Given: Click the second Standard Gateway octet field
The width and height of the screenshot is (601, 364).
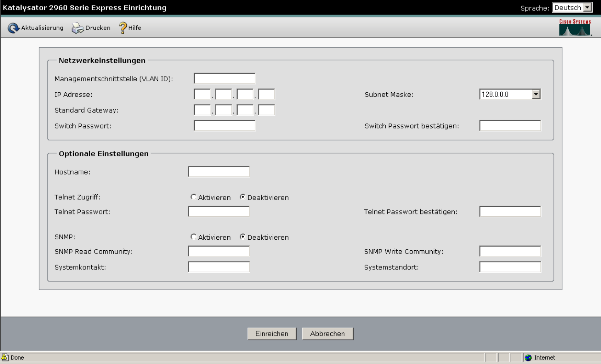Looking at the screenshot, I should point(223,110).
